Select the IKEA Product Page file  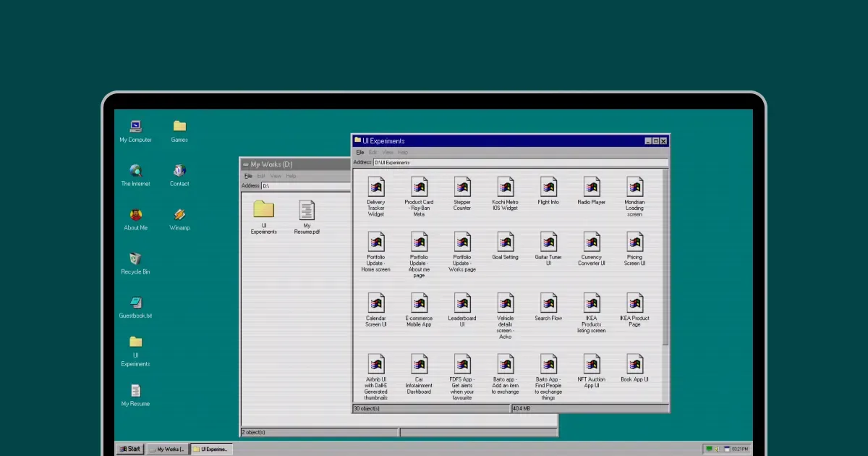pyautogui.click(x=634, y=311)
